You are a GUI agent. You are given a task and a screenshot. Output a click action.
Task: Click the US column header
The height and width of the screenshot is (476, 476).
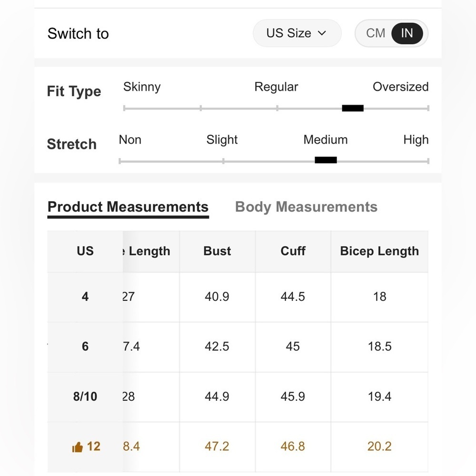(85, 251)
